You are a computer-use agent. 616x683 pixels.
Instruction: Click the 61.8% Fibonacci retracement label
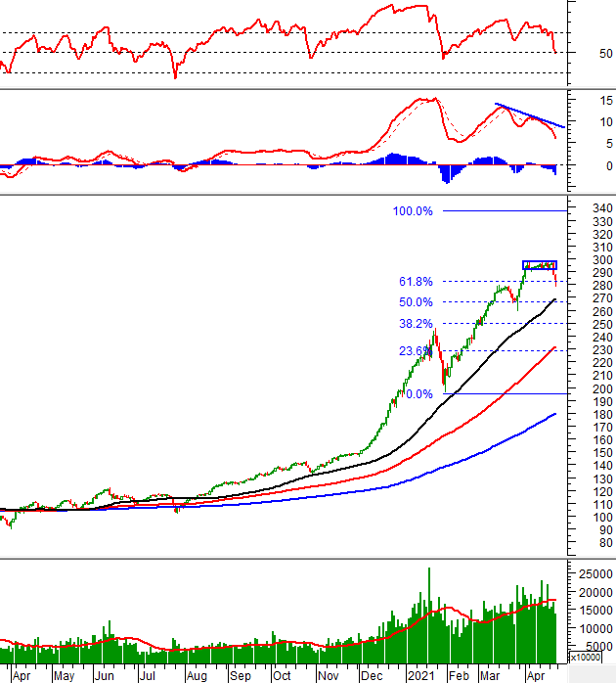pos(416,282)
